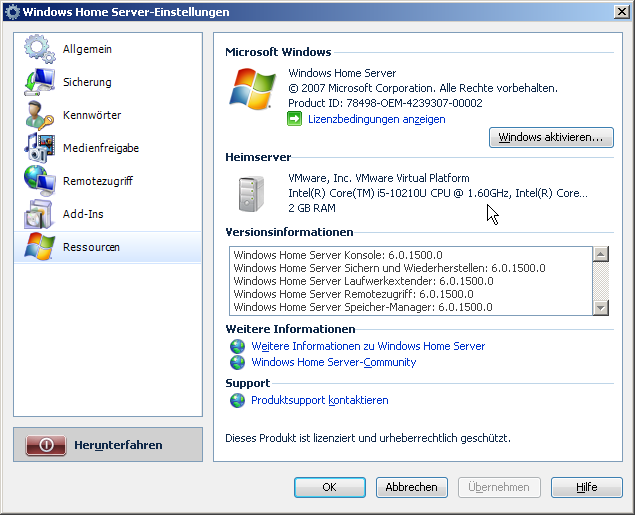Select the Medienfreigabe section
The height and width of the screenshot is (515, 635).
(x=107, y=148)
